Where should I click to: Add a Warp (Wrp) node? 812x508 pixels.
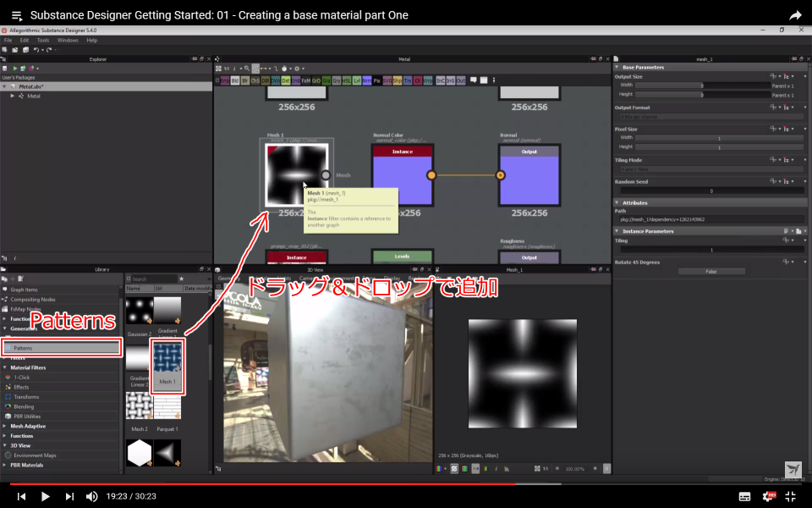428,80
